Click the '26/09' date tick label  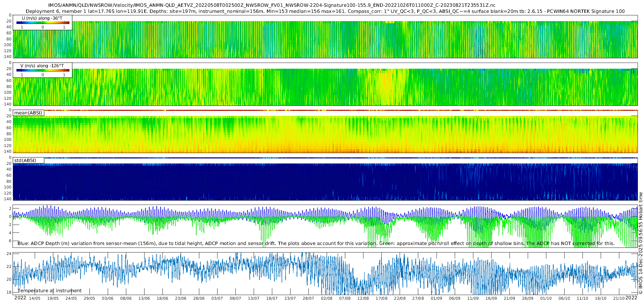coord(528,298)
